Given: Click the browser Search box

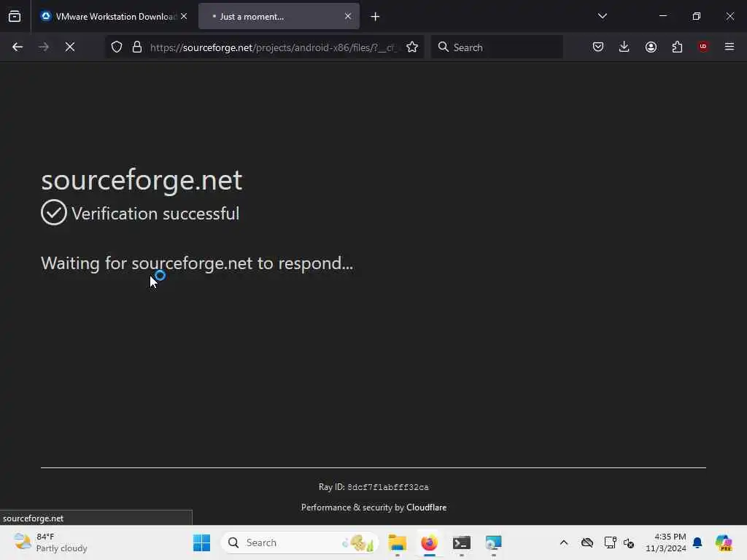Looking at the screenshot, I should [497, 47].
